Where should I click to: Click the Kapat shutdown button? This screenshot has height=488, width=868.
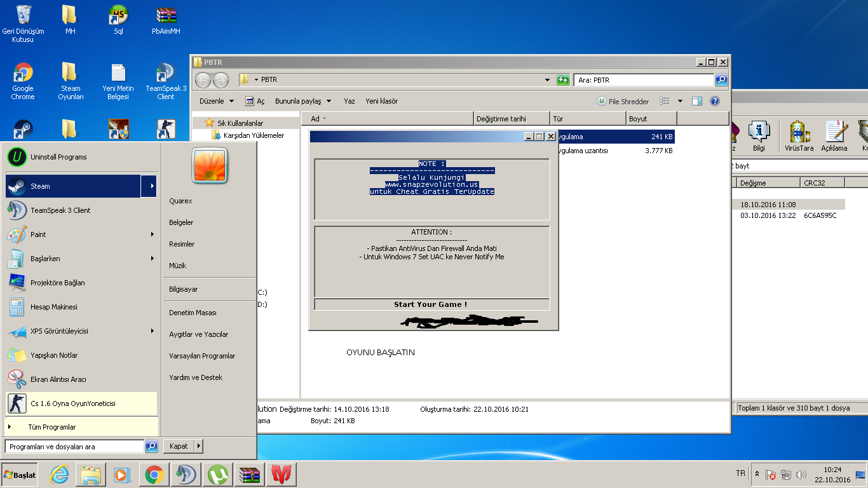tap(179, 446)
